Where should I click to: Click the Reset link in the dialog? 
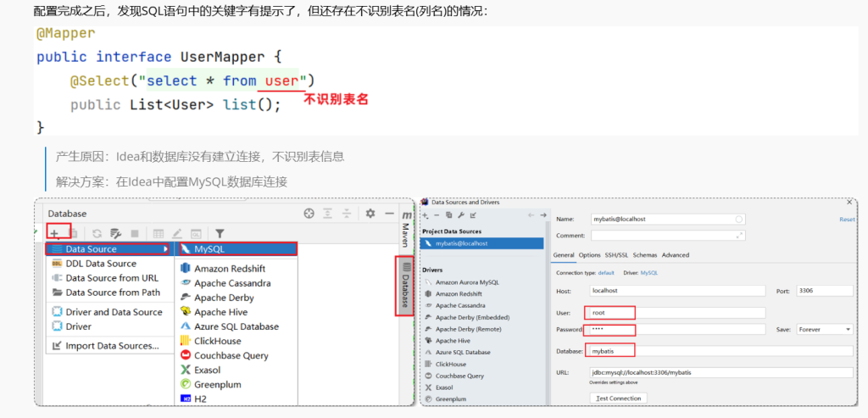[x=847, y=220]
